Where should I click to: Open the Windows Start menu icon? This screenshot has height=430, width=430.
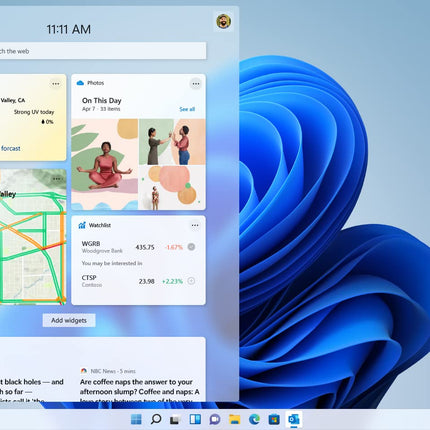pyautogui.click(x=136, y=419)
